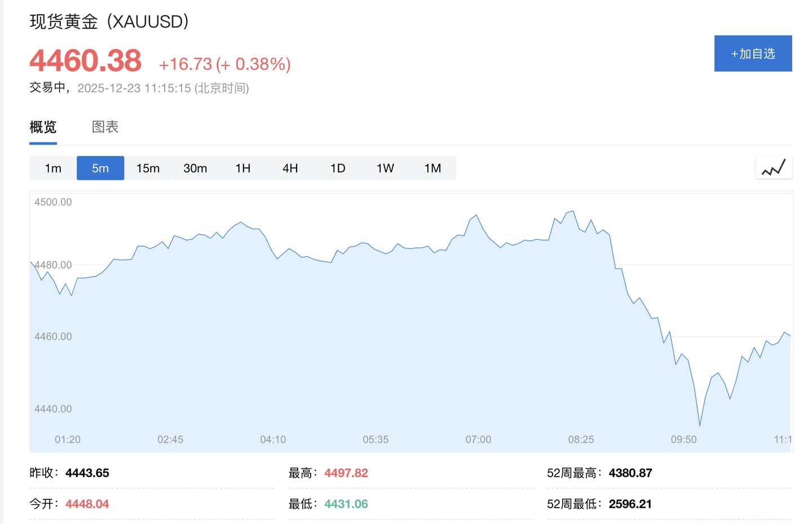Screen dimensions: 812x524
Task: Click the 现货黄金 (XAUUSD) title
Action: pyautogui.click(x=109, y=21)
